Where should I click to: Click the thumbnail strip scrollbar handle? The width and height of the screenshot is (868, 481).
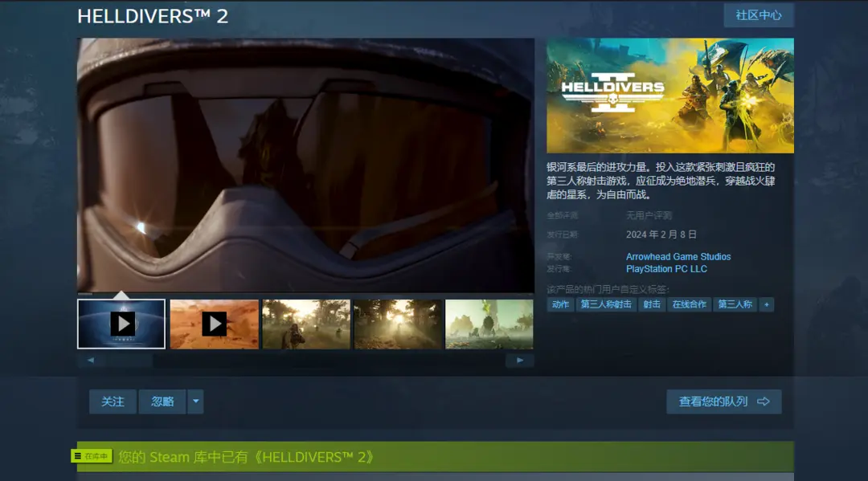pyautogui.click(x=129, y=361)
